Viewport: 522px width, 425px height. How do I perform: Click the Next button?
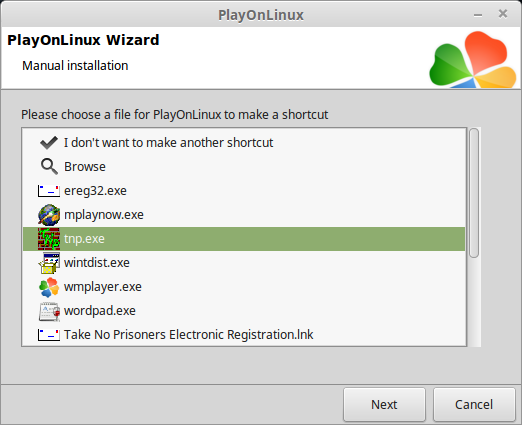coord(384,404)
